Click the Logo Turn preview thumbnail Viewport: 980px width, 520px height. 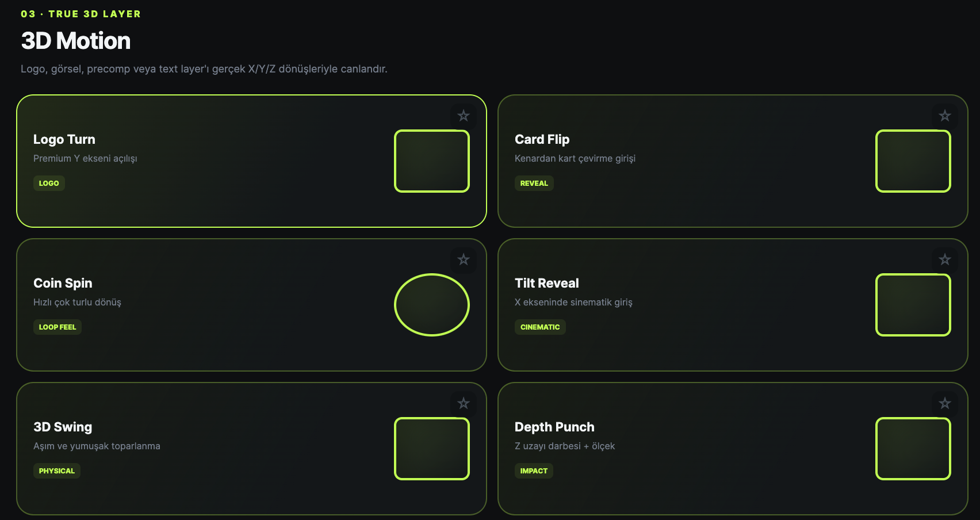[432, 161]
